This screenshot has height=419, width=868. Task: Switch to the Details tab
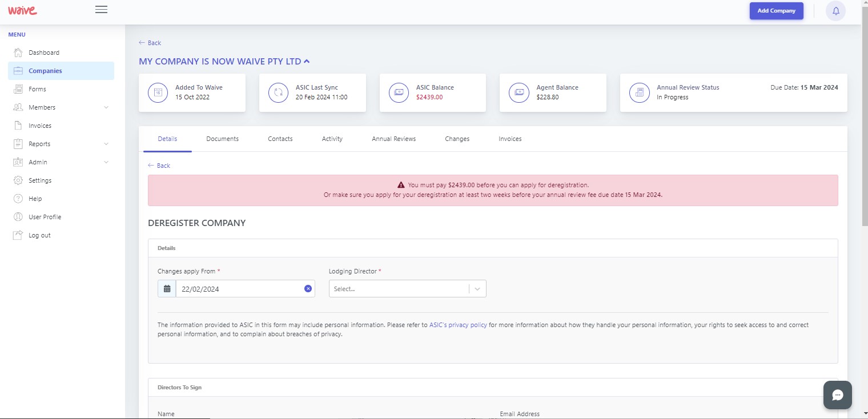[x=167, y=139]
